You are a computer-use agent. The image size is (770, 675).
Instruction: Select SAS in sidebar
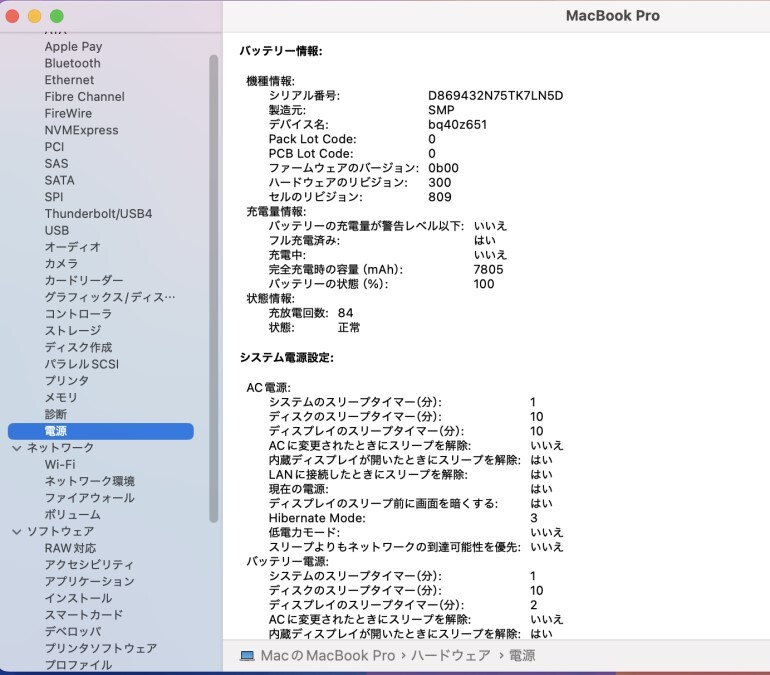click(56, 163)
